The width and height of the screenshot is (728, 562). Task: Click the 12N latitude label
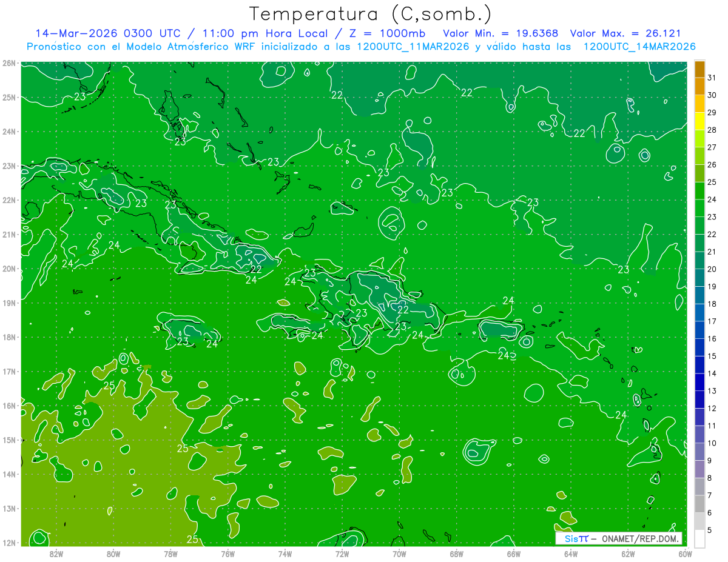pos(9,543)
